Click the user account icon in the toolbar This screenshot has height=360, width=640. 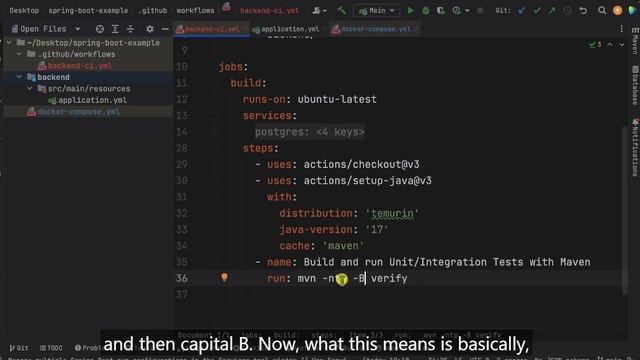tap(316, 11)
